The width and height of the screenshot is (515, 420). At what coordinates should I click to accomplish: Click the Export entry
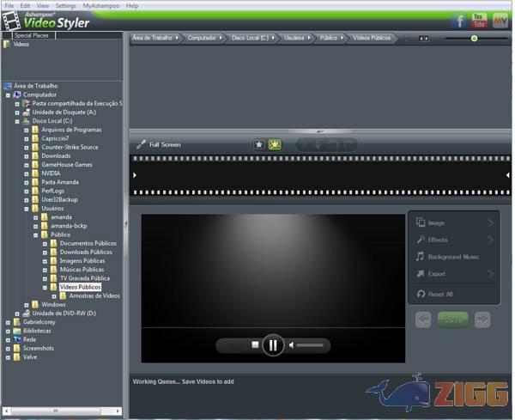point(454,273)
